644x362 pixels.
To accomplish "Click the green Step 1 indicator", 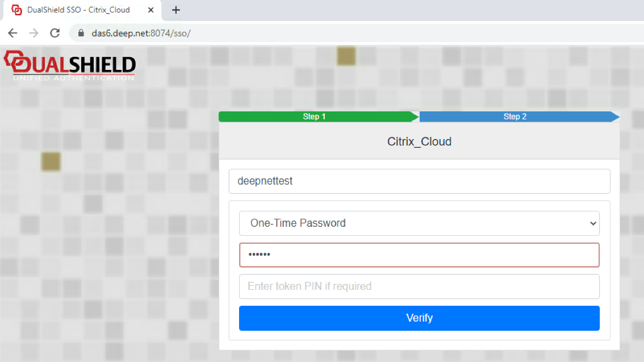I will click(x=315, y=116).
